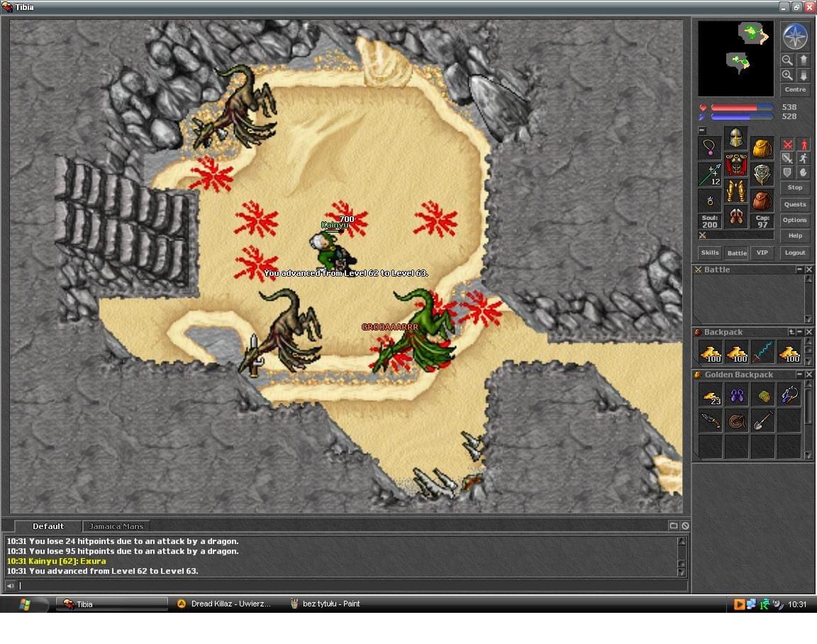
Task: Open the golden backpack equipment slot
Action: [762, 148]
